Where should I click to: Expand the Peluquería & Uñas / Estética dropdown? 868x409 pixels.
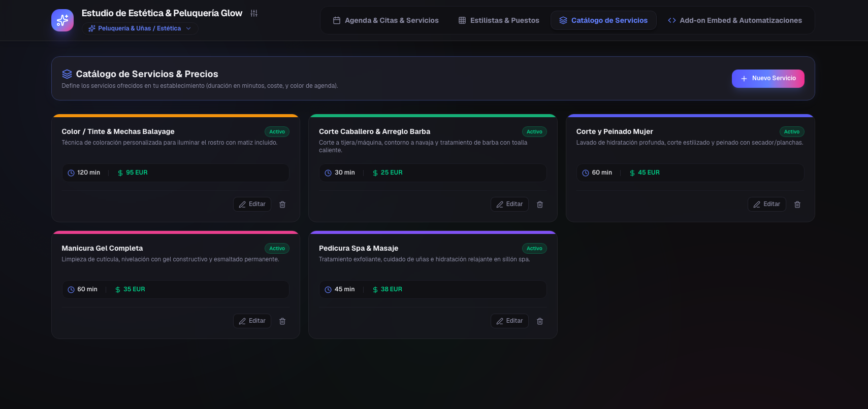(140, 28)
